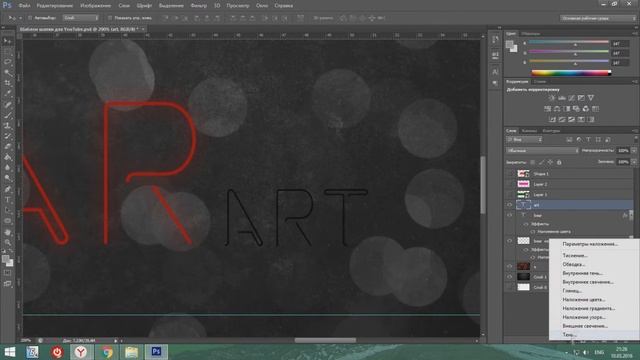
Task: Add a Color Balance adjustment
Action: tap(557, 109)
